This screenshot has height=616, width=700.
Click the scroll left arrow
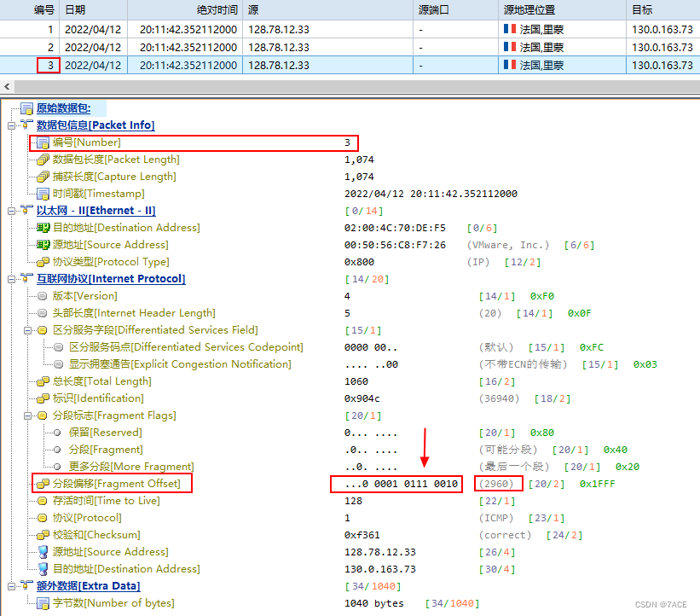coord(7,87)
